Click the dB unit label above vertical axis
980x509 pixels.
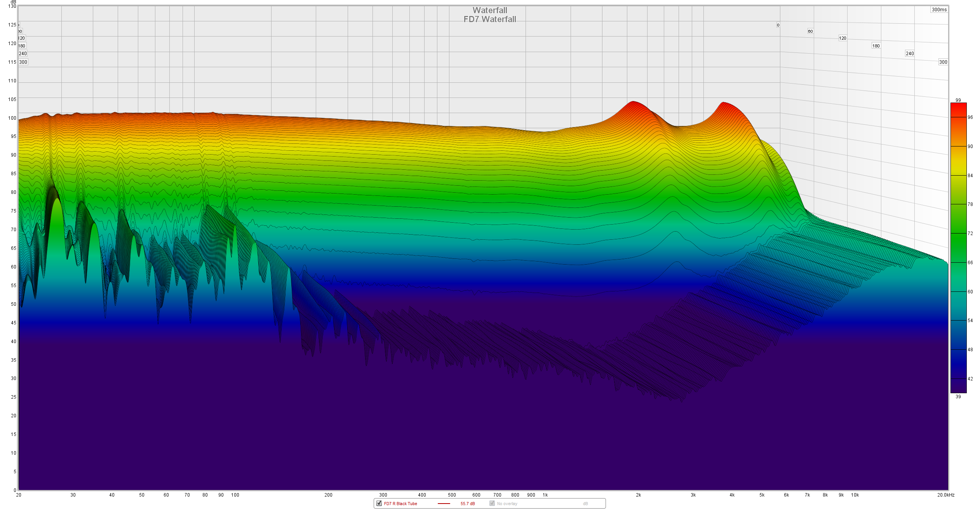pos(13,2)
